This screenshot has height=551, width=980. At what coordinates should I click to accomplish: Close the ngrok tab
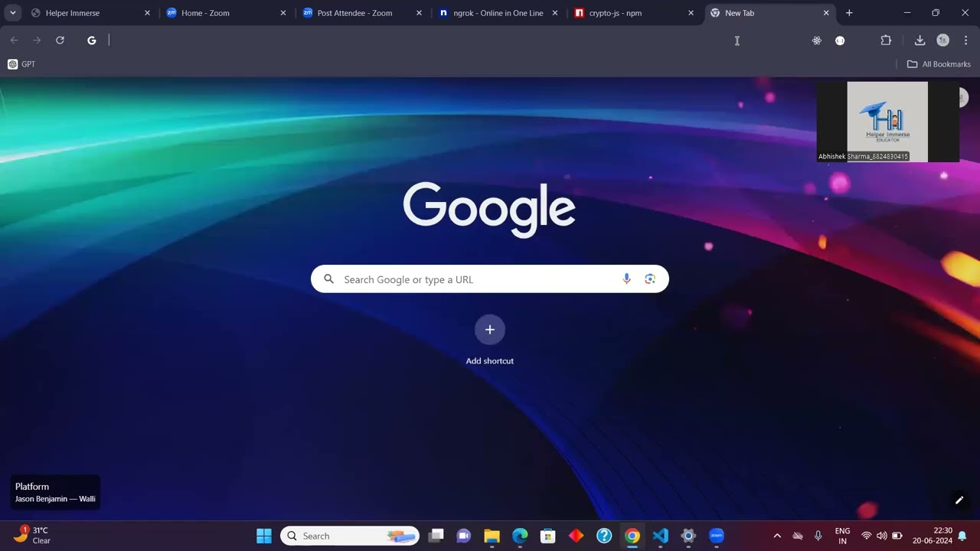click(555, 13)
